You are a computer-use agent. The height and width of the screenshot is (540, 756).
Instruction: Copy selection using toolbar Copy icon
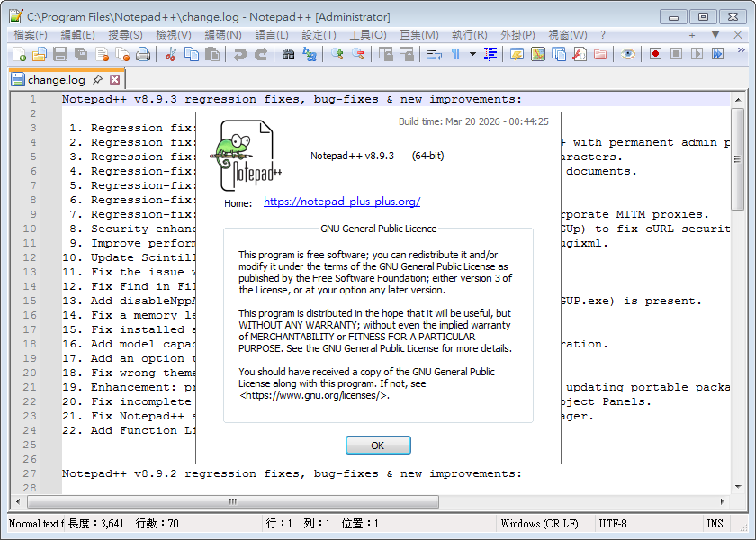click(x=192, y=54)
